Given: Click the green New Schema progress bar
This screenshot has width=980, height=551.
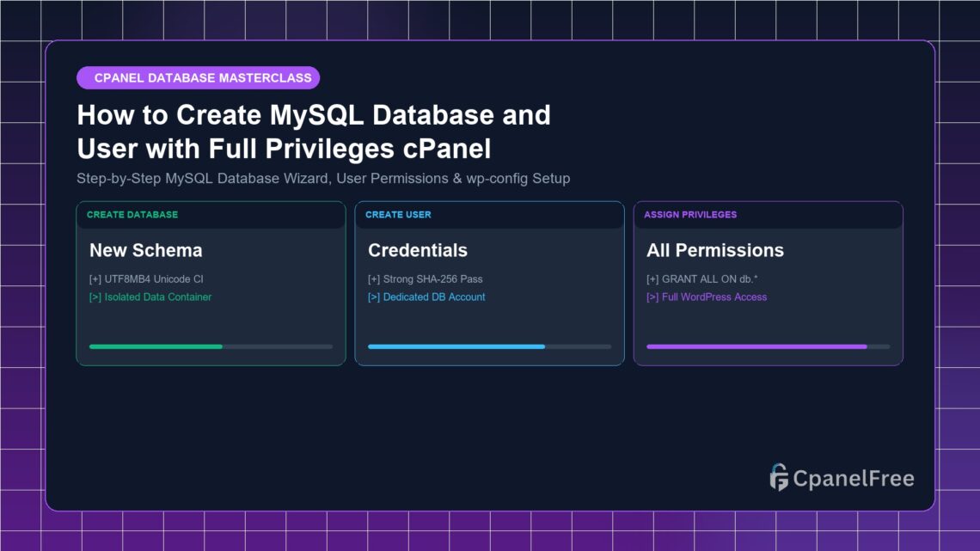Looking at the screenshot, I should coord(211,346).
